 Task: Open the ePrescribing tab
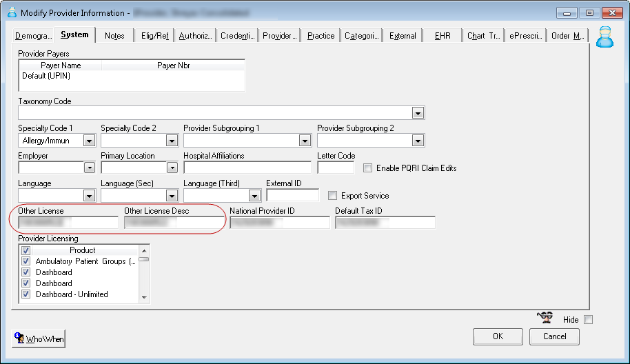click(525, 36)
